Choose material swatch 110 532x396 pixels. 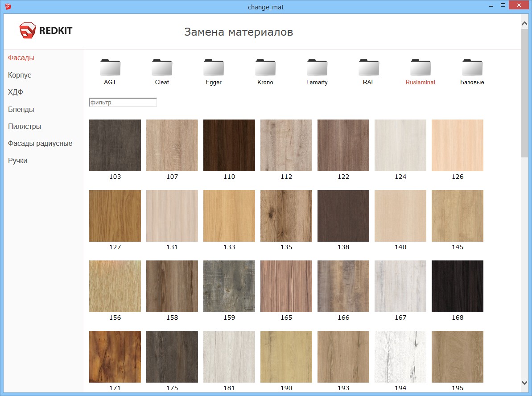(x=229, y=145)
